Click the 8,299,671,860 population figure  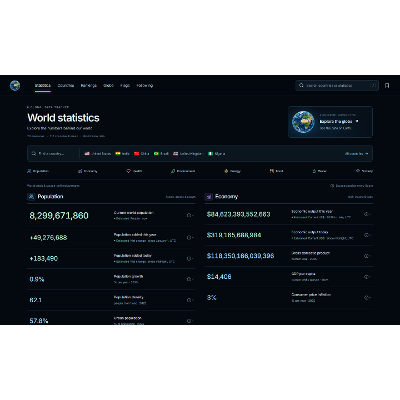tap(59, 216)
